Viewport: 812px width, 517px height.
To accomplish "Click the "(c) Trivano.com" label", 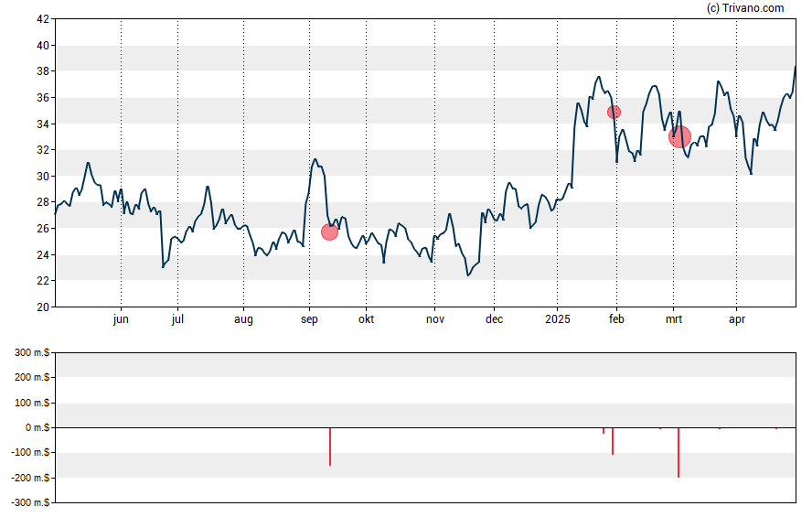I will [x=745, y=7].
